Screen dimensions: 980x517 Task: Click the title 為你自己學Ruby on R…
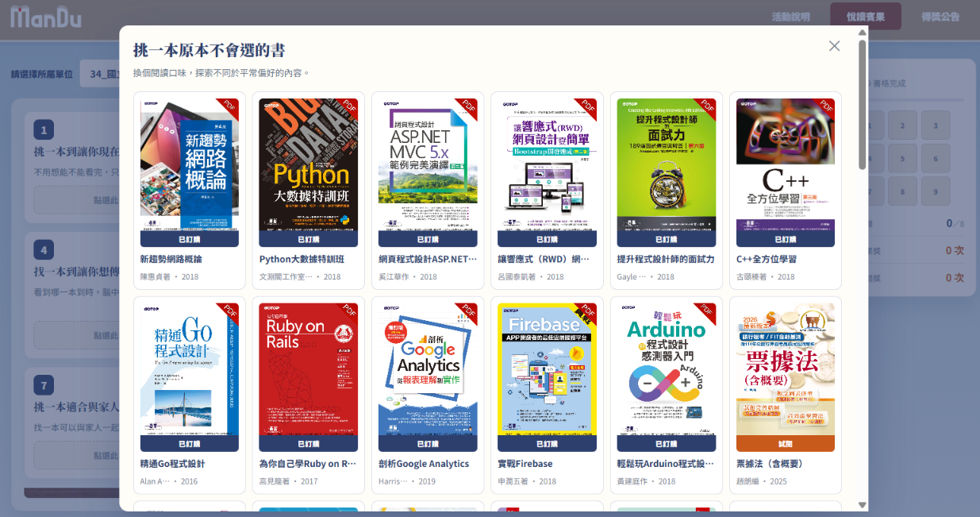[309, 464]
